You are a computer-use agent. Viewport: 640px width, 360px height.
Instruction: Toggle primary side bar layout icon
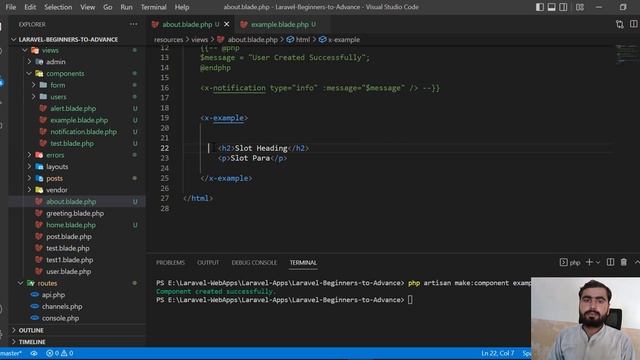(x=540, y=7)
